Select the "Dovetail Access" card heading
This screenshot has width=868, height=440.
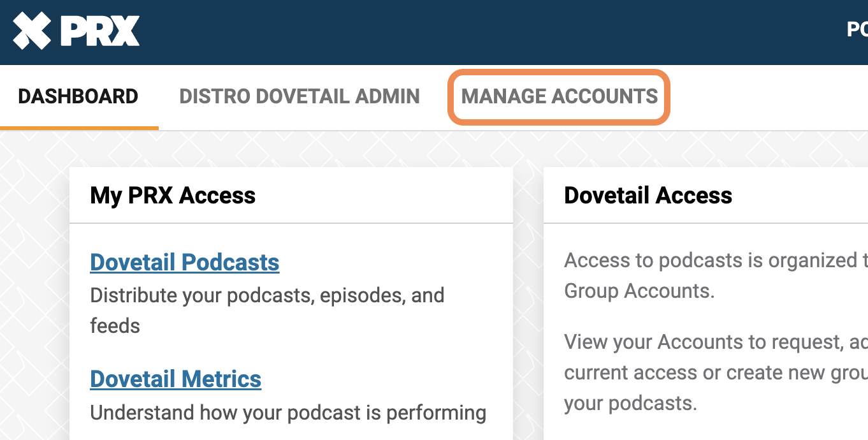(648, 195)
